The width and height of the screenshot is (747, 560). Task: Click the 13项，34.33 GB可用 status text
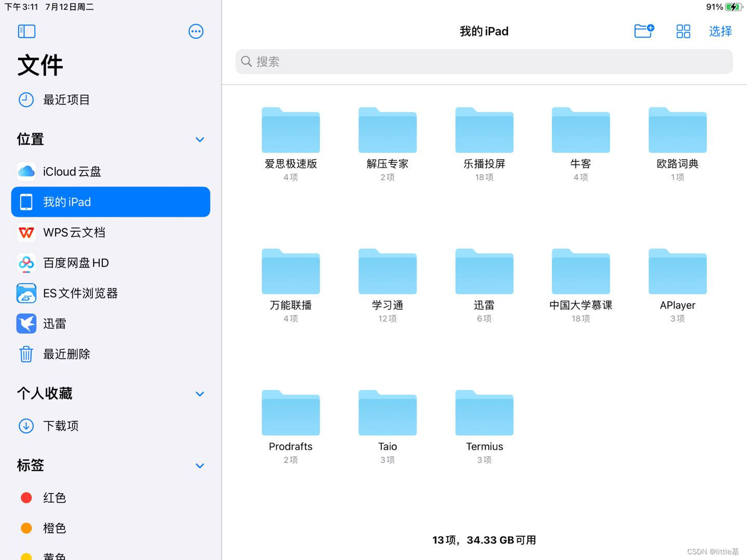(x=484, y=540)
